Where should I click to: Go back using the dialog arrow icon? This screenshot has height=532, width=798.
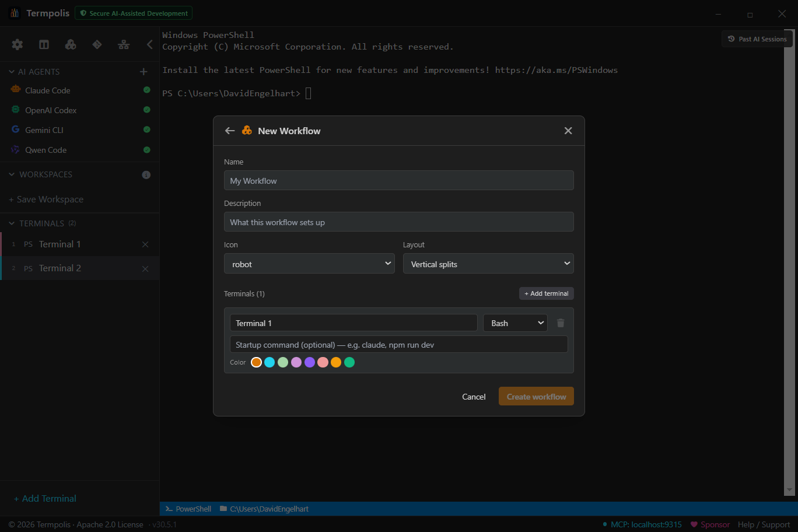click(230, 131)
